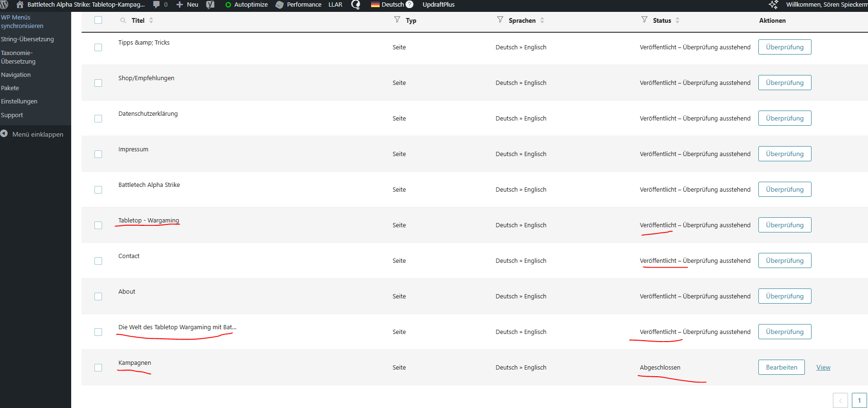Click Überprüfung for Shop/Empfehlungen

tap(784, 83)
